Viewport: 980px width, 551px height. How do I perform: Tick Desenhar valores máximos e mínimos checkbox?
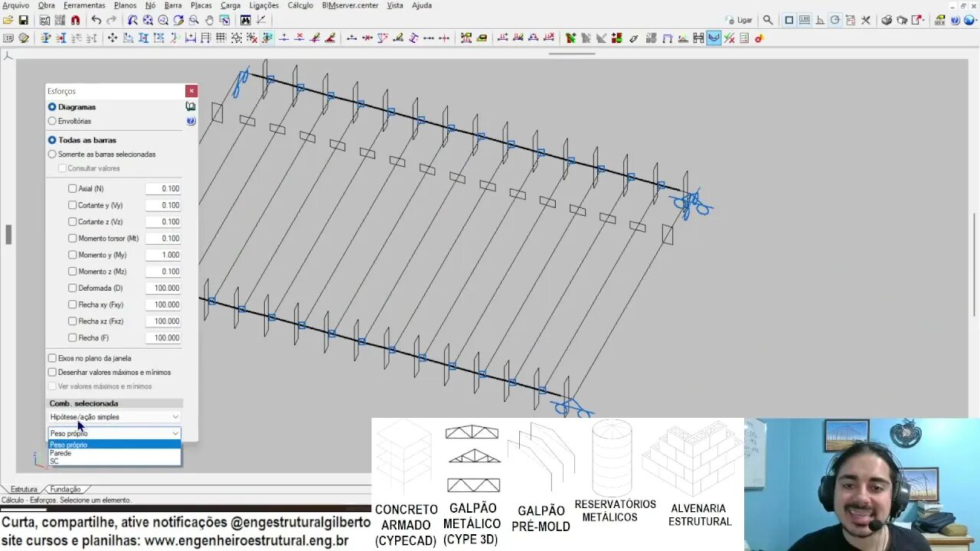(52, 372)
